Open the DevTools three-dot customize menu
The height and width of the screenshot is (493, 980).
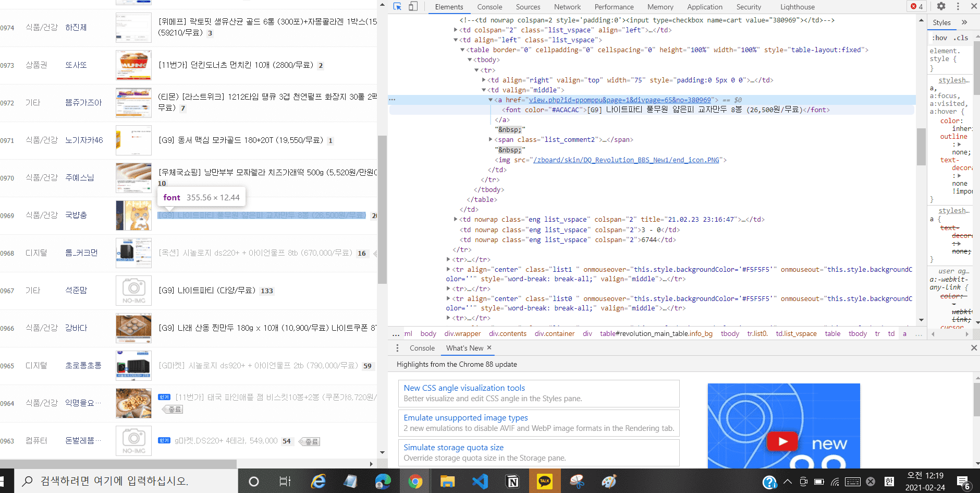click(x=958, y=6)
